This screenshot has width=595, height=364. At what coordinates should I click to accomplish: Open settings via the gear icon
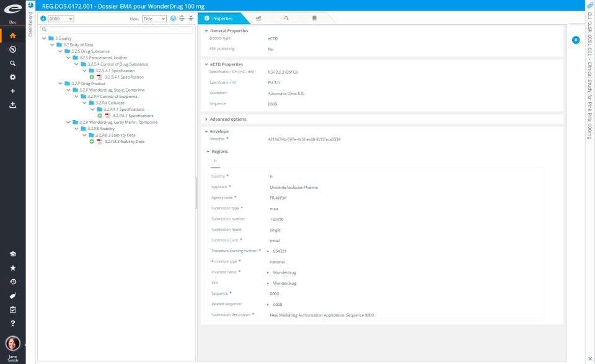[14, 76]
